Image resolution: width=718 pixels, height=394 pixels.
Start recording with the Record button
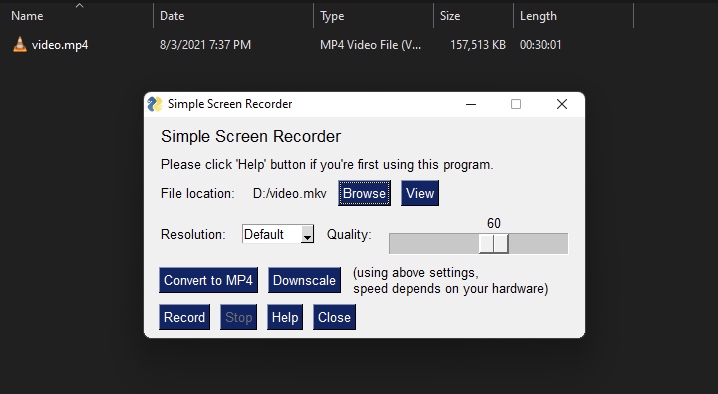click(x=185, y=317)
